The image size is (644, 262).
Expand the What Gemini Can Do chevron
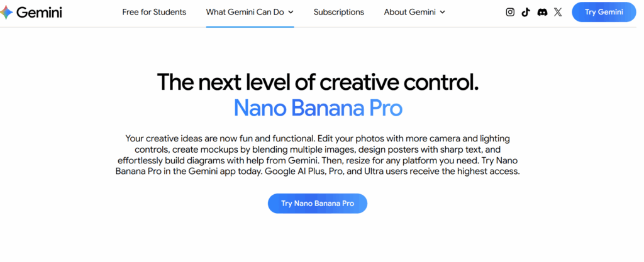point(291,12)
